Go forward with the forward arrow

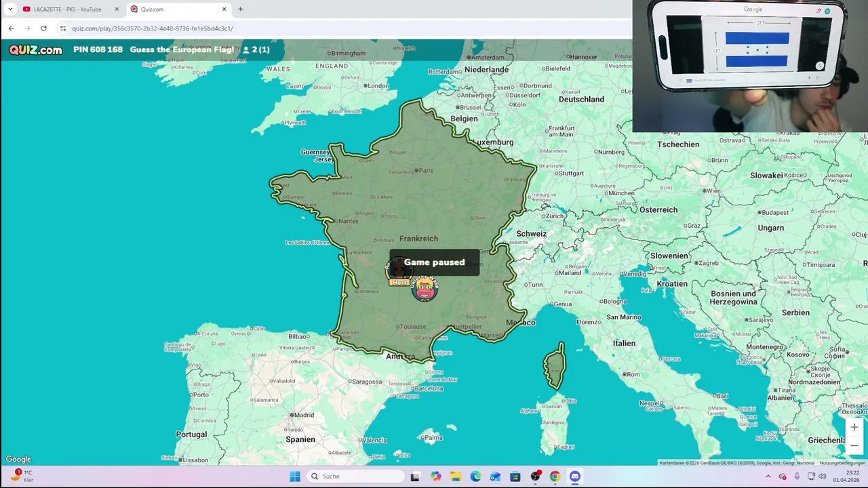click(x=27, y=28)
